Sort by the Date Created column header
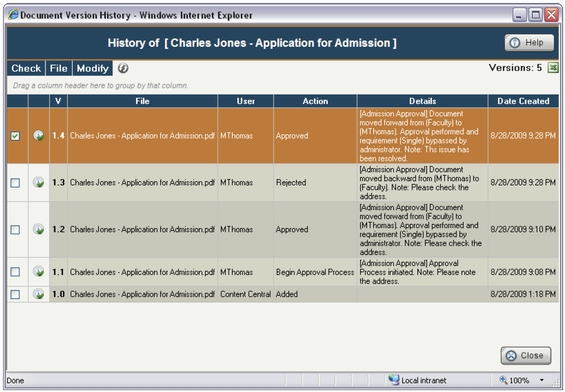Screen dimensions: 565x392 point(523,101)
